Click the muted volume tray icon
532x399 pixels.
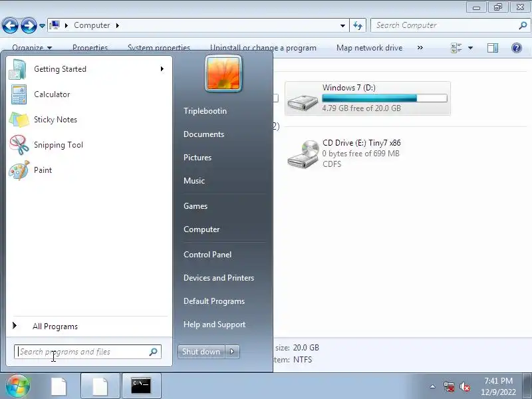(464, 386)
